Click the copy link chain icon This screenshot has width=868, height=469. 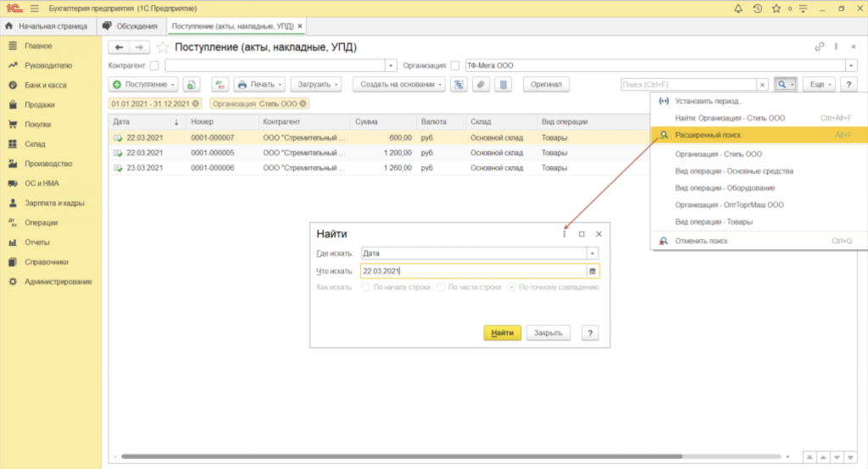[x=819, y=47]
